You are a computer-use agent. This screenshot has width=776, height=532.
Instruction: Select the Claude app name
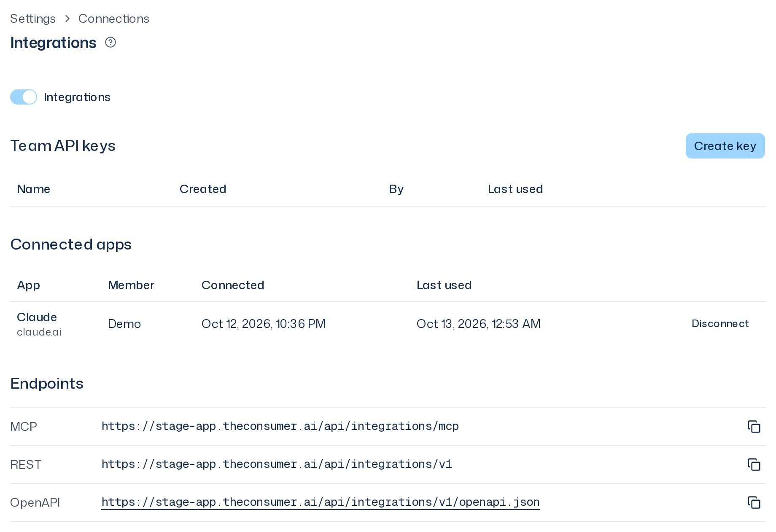(x=37, y=317)
